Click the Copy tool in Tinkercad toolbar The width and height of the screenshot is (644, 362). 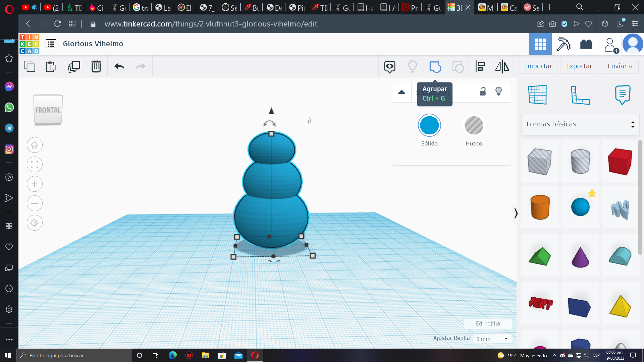(x=30, y=66)
